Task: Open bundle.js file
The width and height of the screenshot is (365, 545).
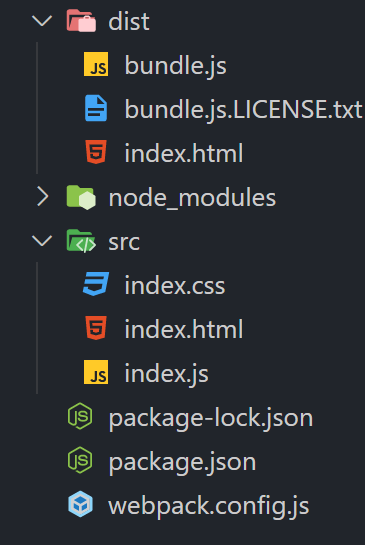Action: (176, 66)
